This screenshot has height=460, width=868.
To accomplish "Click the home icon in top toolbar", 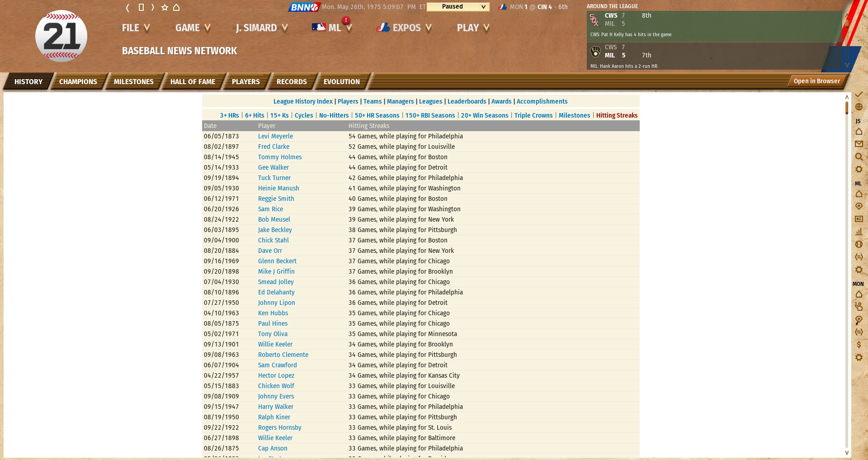I will pyautogui.click(x=176, y=7).
